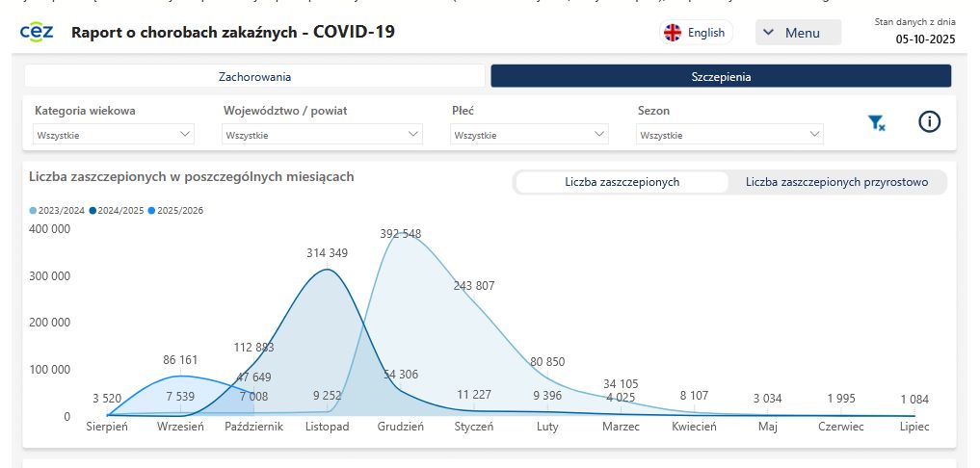This screenshot has width=980, height=468.
Task: Select the Liczba zaszczepionych view
Action: 622,182
